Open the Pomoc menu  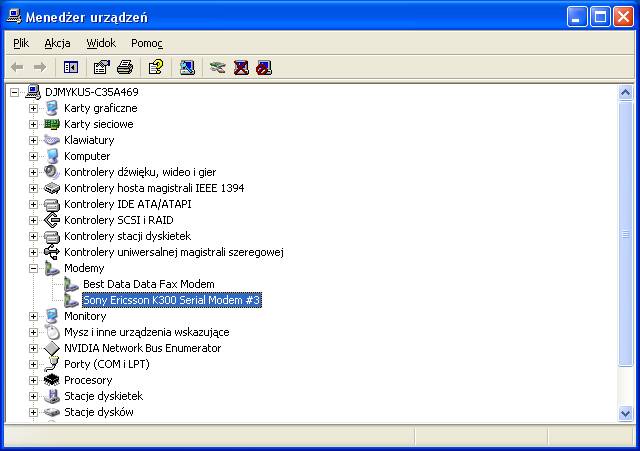click(x=147, y=43)
